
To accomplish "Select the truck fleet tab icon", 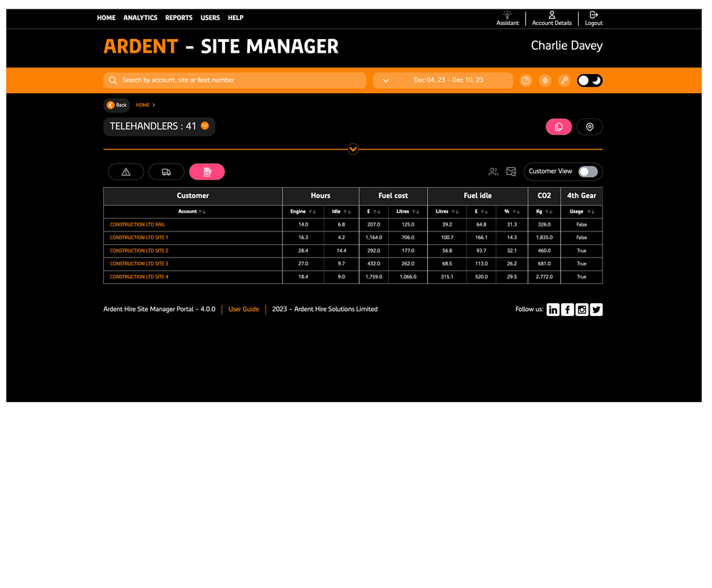I will tap(166, 172).
